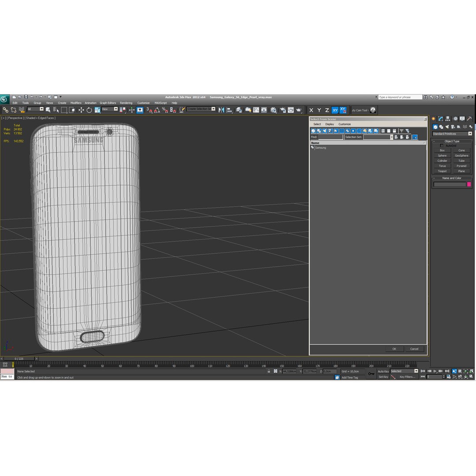Select the Shapes category icon

tap(441, 127)
